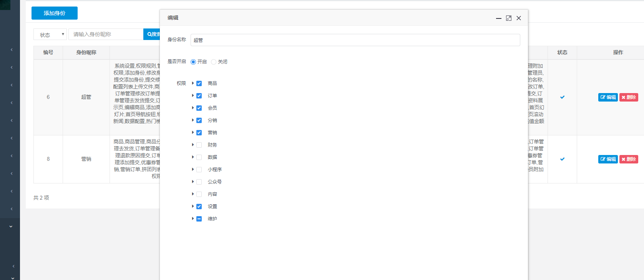Expand the first sidebar menu chevron
The width and height of the screenshot is (644, 280).
(12, 50)
